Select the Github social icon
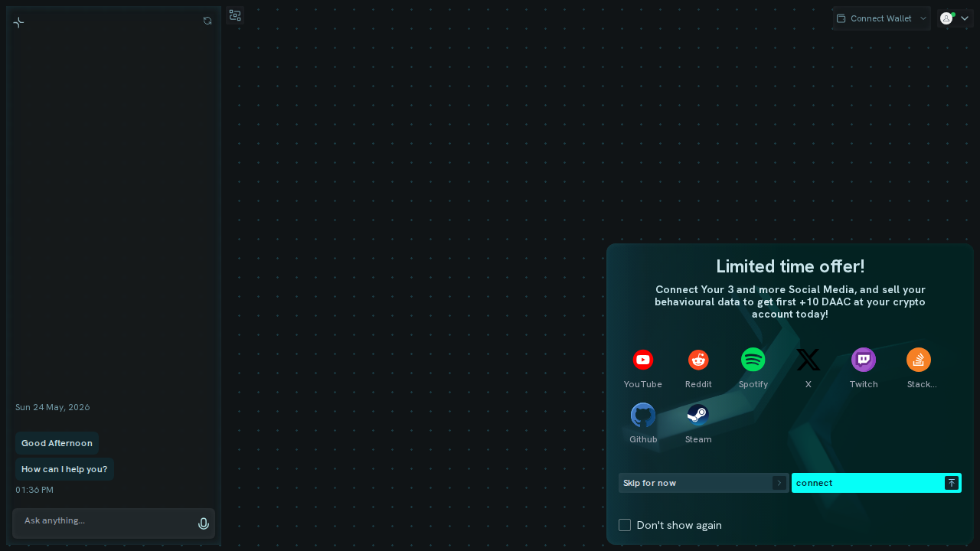This screenshot has height=551, width=980. (643, 415)
